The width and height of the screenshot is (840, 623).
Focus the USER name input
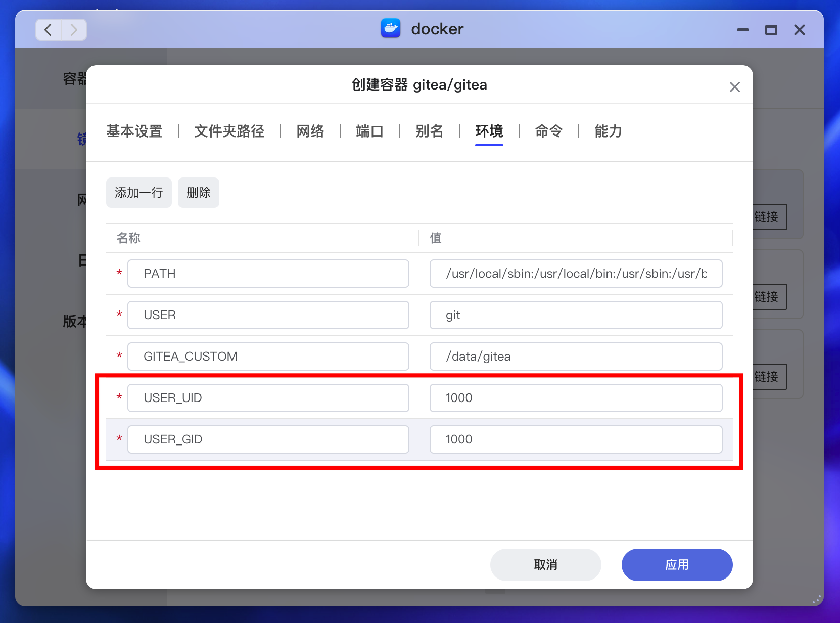pos(268,315)
